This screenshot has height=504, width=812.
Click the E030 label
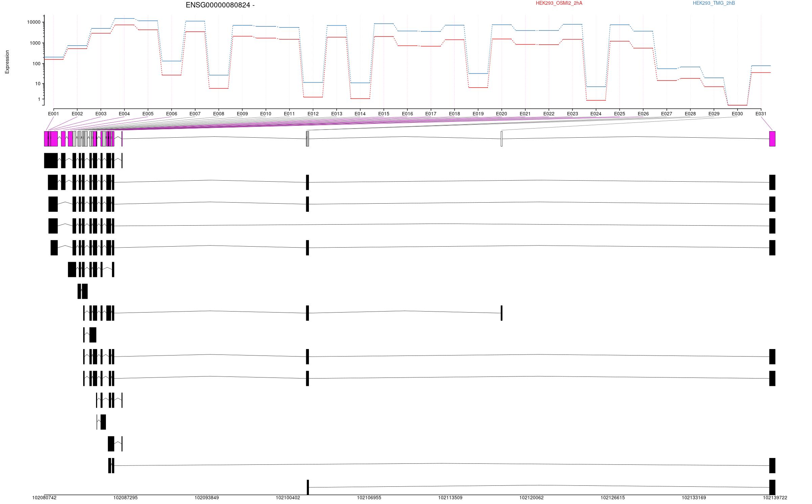point(737,114)
